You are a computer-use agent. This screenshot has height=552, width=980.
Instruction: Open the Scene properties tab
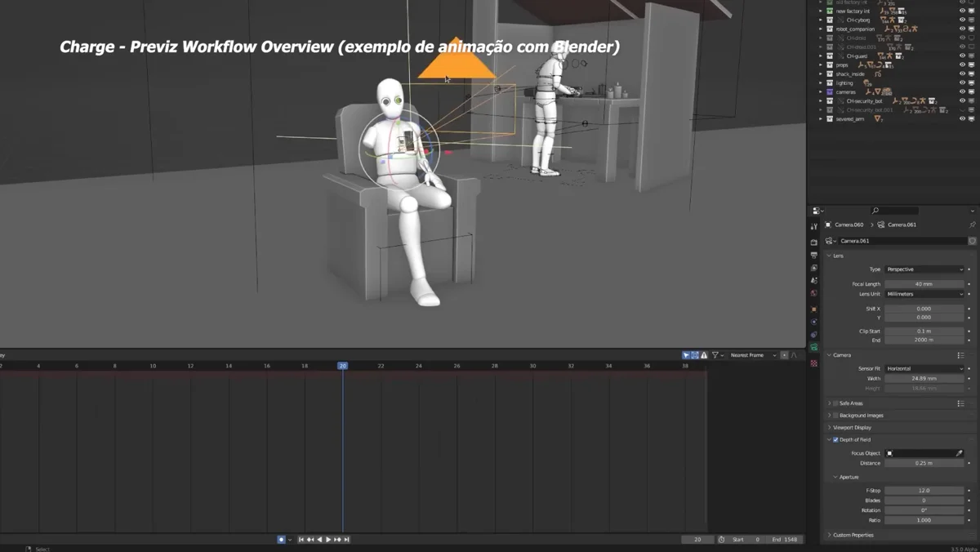click(x=814, y=280)
